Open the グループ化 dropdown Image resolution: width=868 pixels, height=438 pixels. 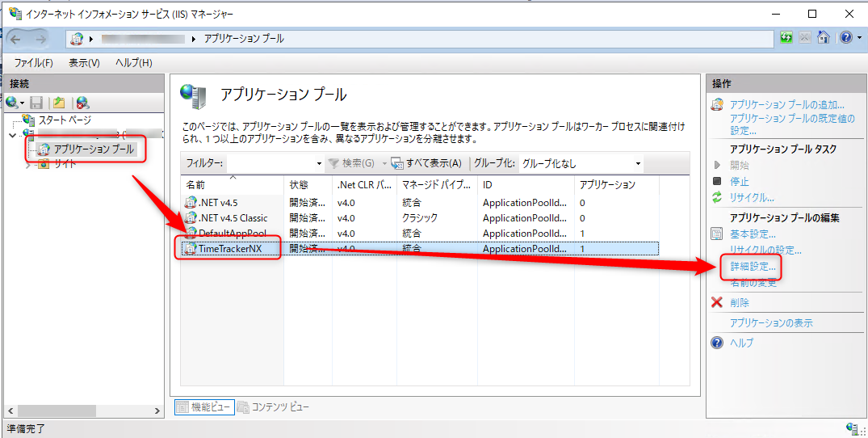(638, 163)
